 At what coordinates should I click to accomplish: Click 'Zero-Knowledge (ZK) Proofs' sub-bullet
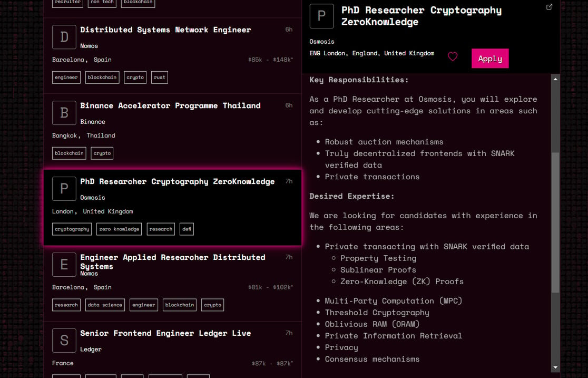coord(401,282)
